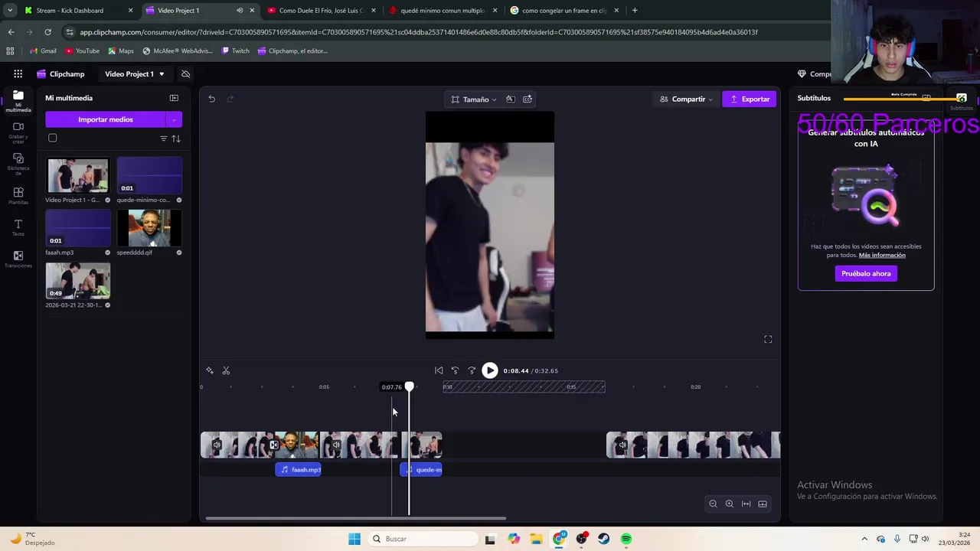Click the Exportar button

750,99
